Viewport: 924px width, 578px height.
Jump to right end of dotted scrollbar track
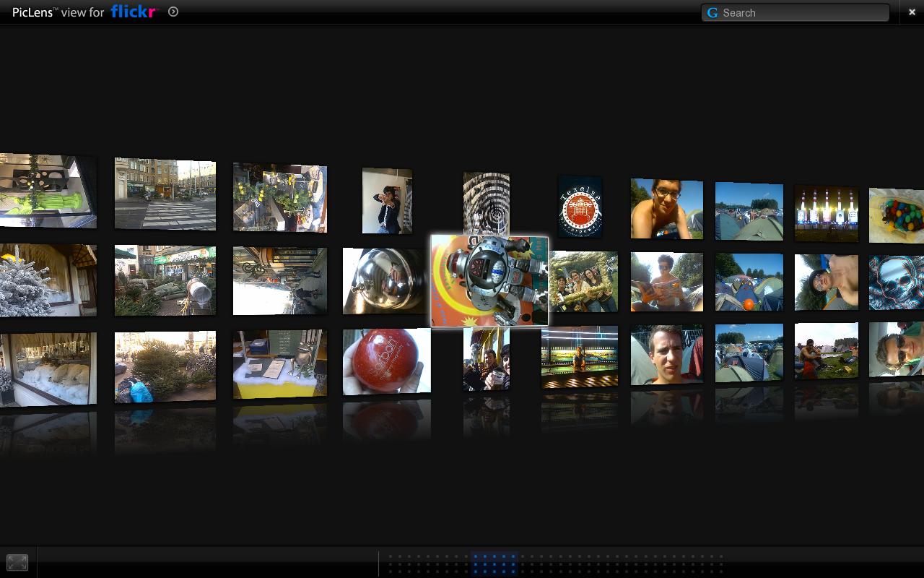[719, 563]
